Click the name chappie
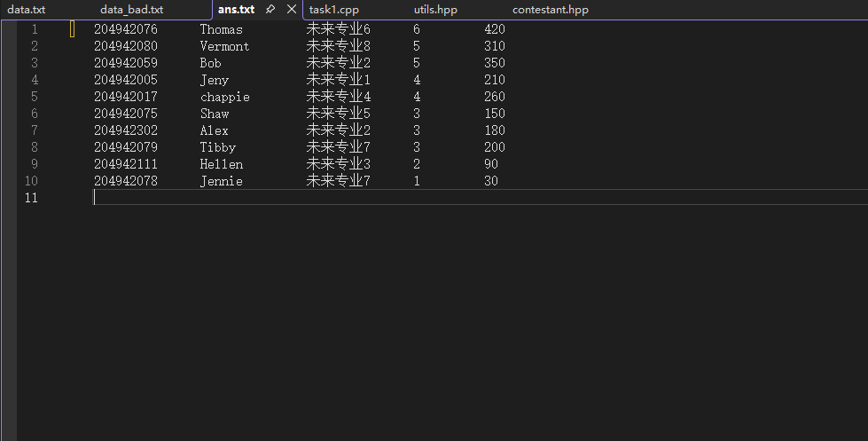 [224, 97]
